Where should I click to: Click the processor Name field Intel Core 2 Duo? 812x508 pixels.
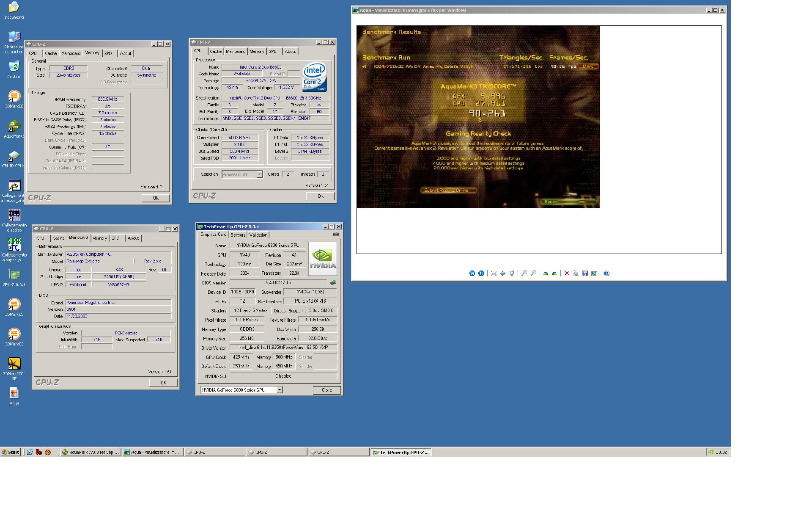point(260,67)
